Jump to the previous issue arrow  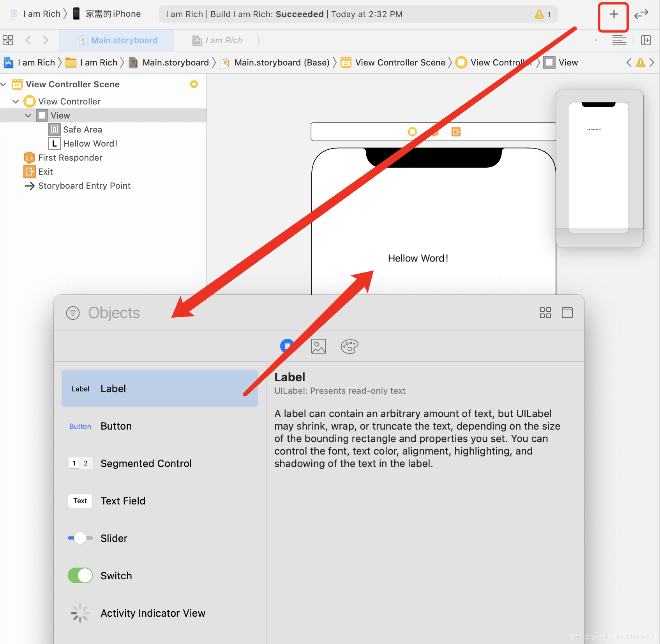(629, 62)
